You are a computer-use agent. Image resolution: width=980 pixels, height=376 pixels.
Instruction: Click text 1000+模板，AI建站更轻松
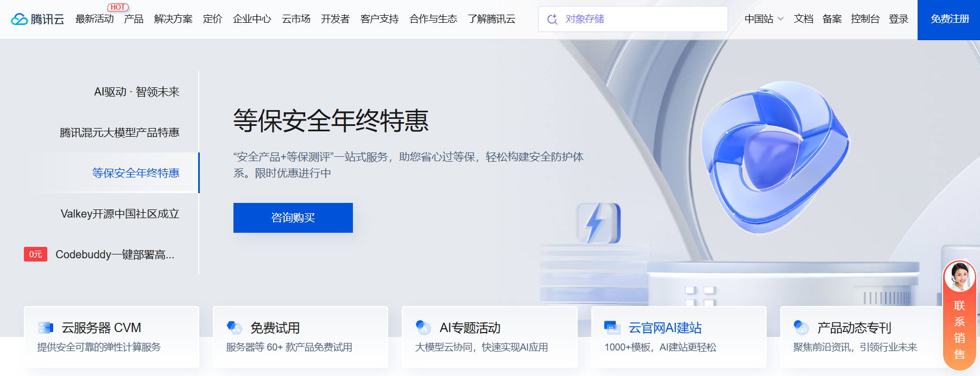tap(660, 347)
